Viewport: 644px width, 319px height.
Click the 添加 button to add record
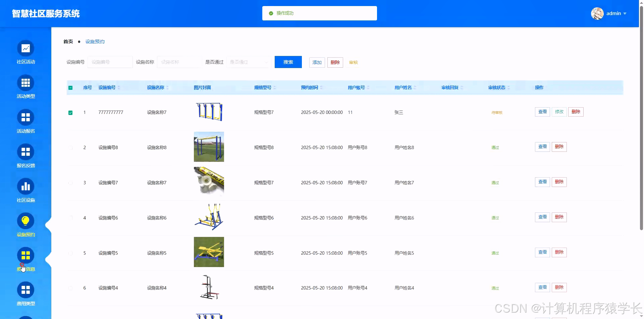[x=317, y=62]
